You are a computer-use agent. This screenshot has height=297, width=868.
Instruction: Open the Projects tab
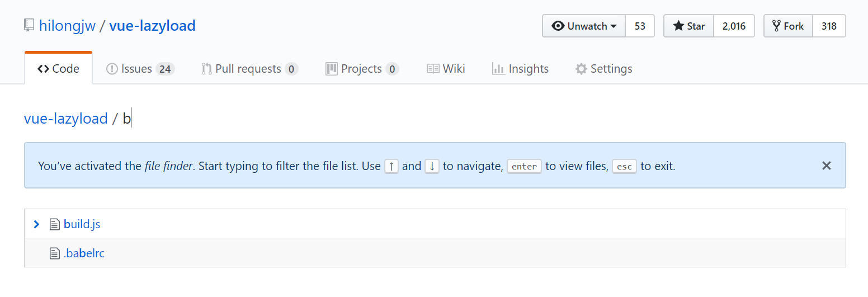362,69
